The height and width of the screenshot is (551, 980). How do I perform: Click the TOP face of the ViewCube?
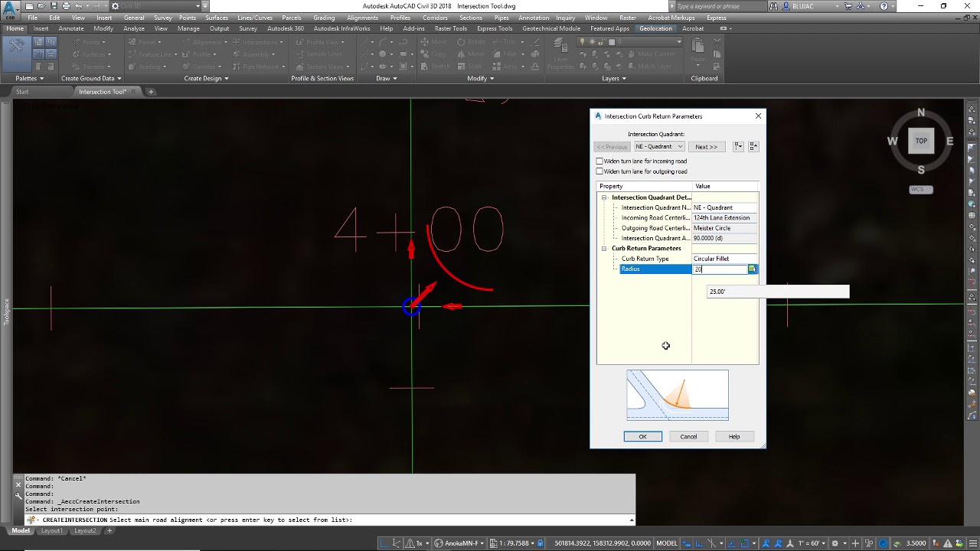[x=921, y=141]
